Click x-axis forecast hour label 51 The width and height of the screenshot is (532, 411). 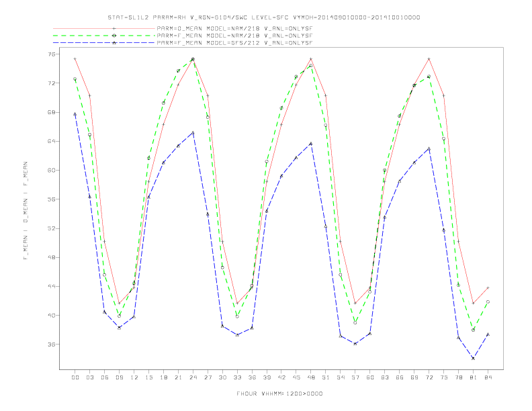tap(326, 377)
